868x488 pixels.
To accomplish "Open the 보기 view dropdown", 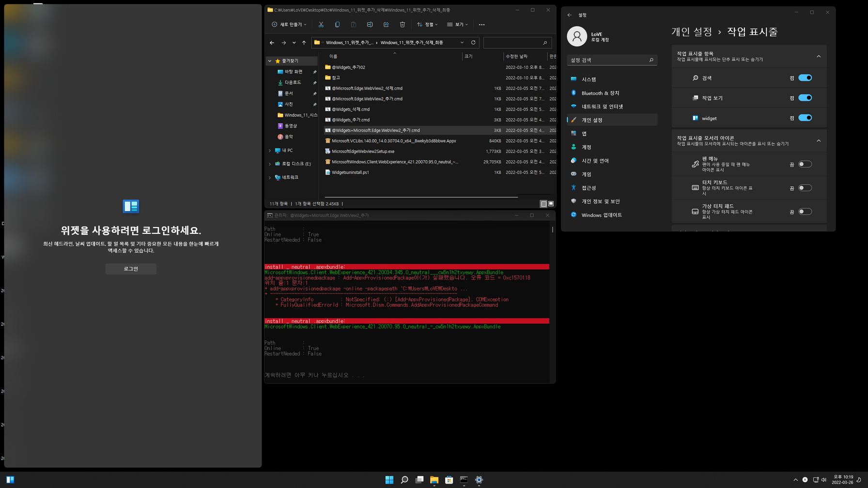I will click(457, 24).
